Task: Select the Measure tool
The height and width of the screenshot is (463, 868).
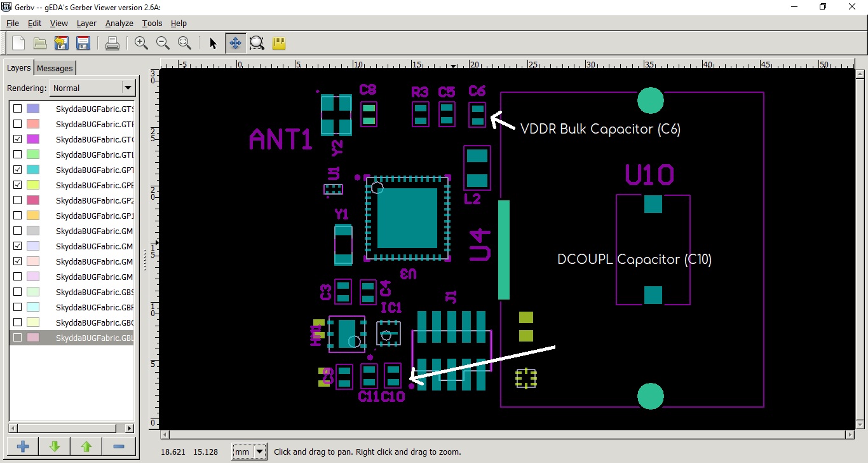Action: [278, 43]
